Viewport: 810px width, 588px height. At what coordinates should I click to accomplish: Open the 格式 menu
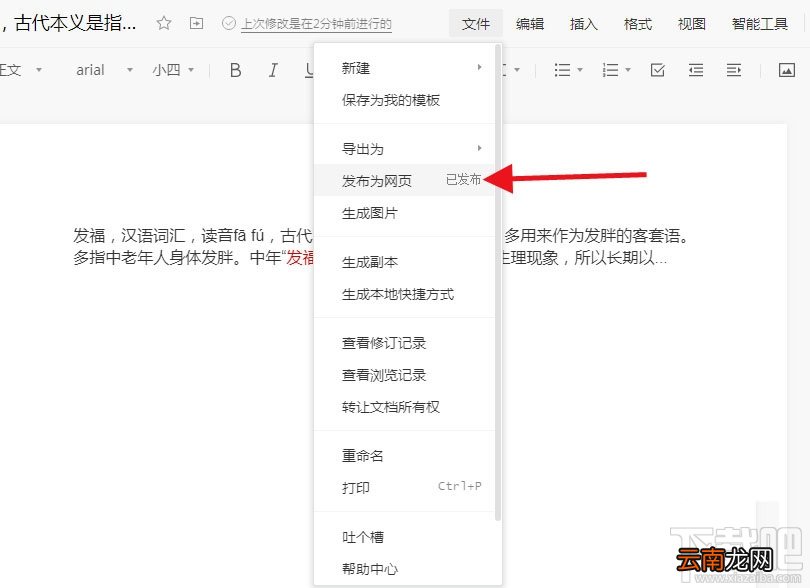[637, 24]
